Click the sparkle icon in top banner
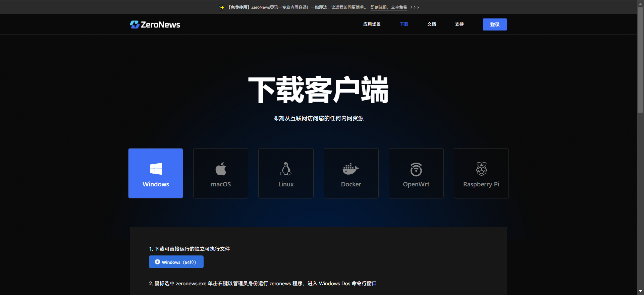Image resolution: width=644 pixels, height=295 pixels. click(x=222, y=7)
